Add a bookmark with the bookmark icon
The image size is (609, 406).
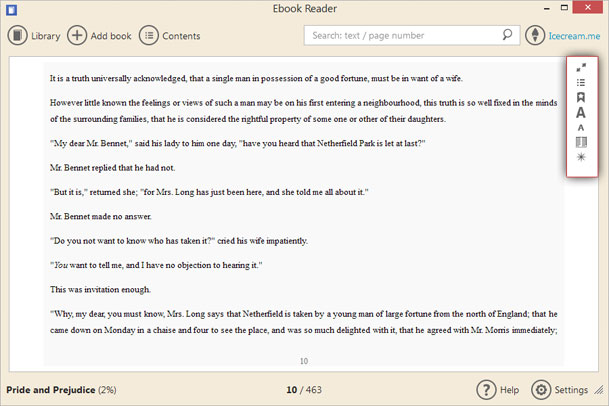click(x=581, y=97)
